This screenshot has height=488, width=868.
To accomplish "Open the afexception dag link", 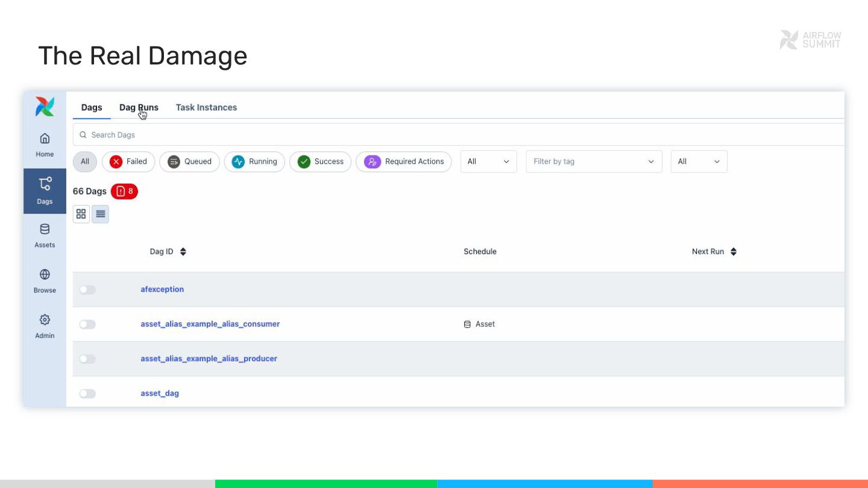I will (162, 289).
